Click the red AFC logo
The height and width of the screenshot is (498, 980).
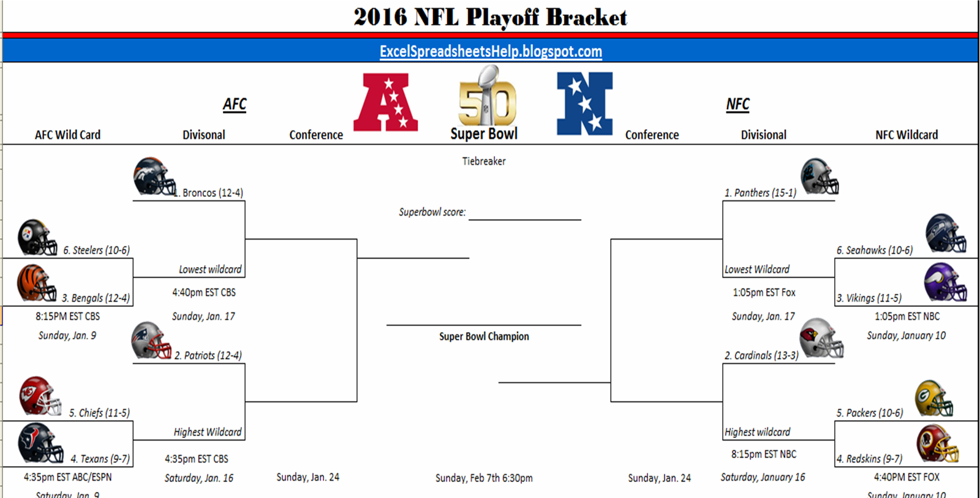(386, 102)
